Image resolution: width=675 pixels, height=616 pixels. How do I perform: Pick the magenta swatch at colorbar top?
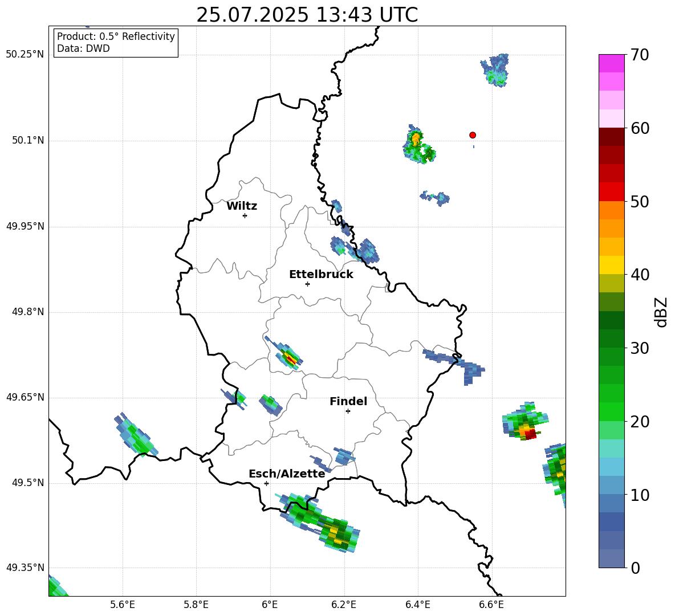coord(611,63)
